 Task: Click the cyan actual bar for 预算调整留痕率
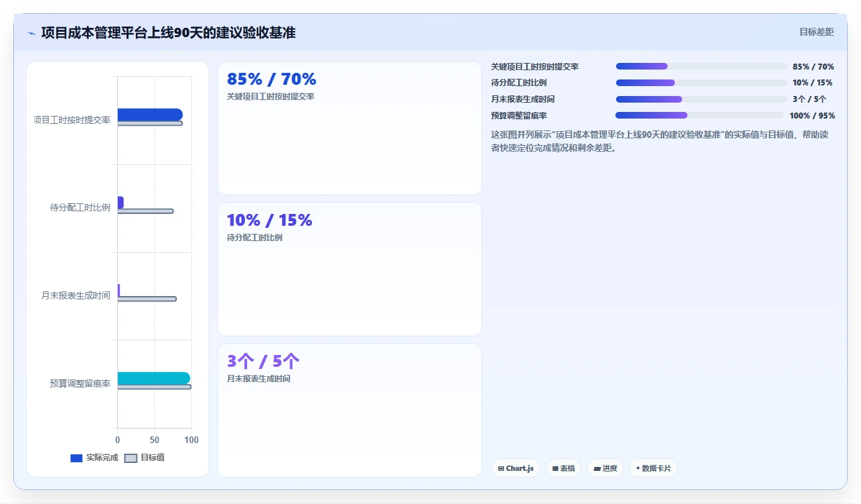154,378
